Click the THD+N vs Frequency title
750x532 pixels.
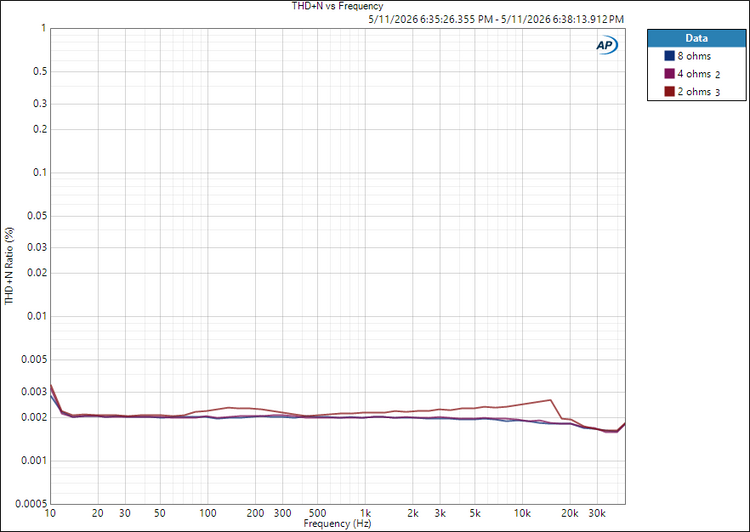point(337,6)
